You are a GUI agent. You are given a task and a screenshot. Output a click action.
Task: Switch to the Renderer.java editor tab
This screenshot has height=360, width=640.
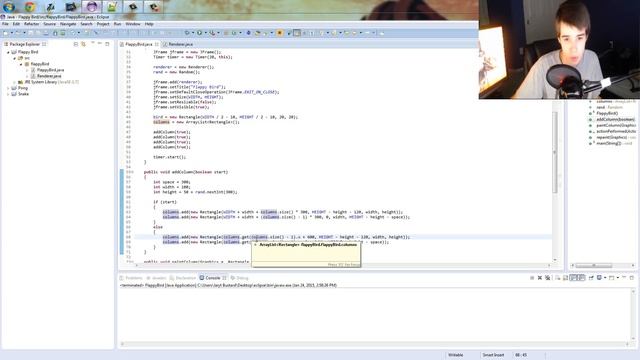178,44
